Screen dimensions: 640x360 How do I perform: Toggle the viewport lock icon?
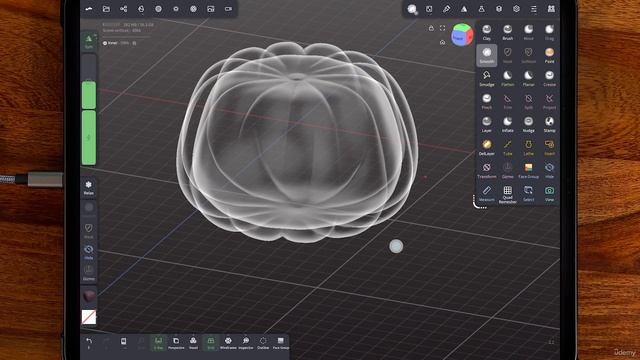coord(431,28)
